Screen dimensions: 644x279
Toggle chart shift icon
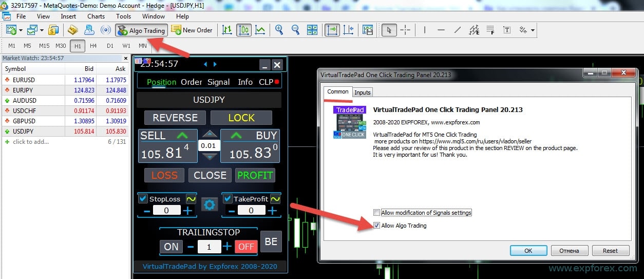click(349, 30)
